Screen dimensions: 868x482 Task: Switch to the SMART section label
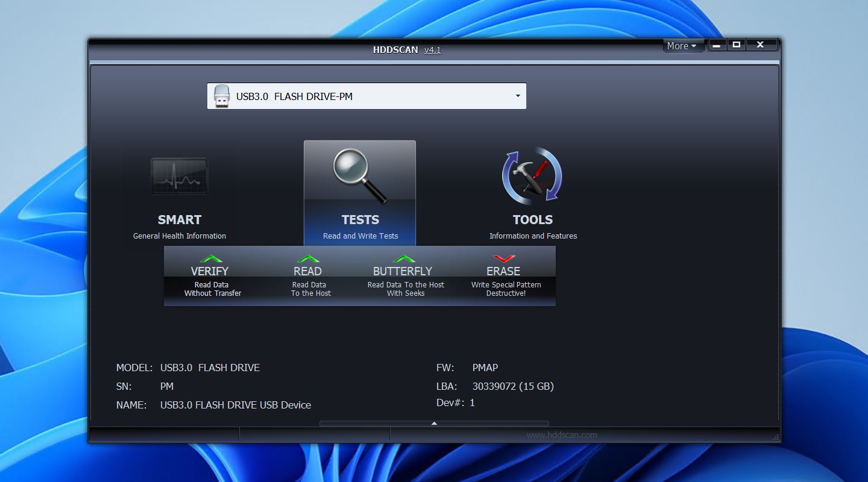click(x=179, y=220)
